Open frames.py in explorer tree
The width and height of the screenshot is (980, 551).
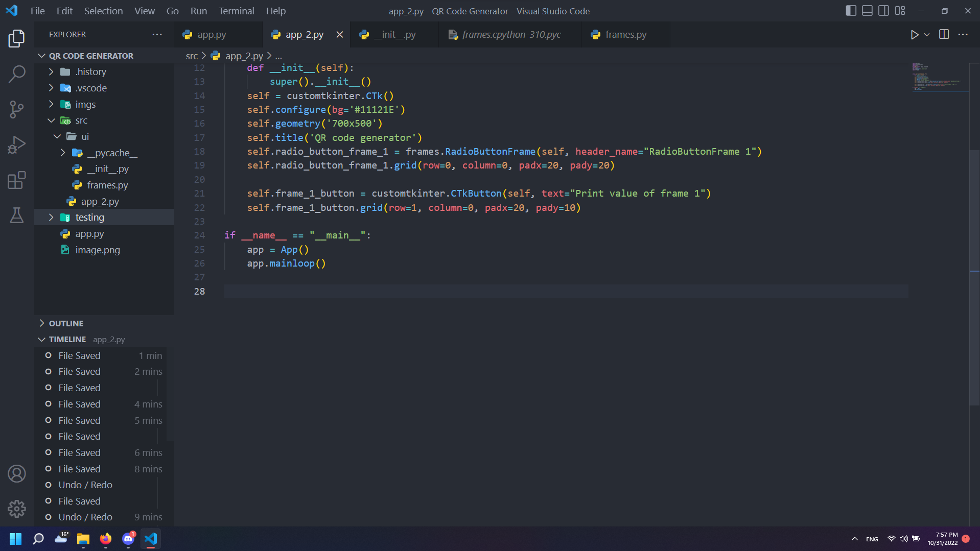107,185
